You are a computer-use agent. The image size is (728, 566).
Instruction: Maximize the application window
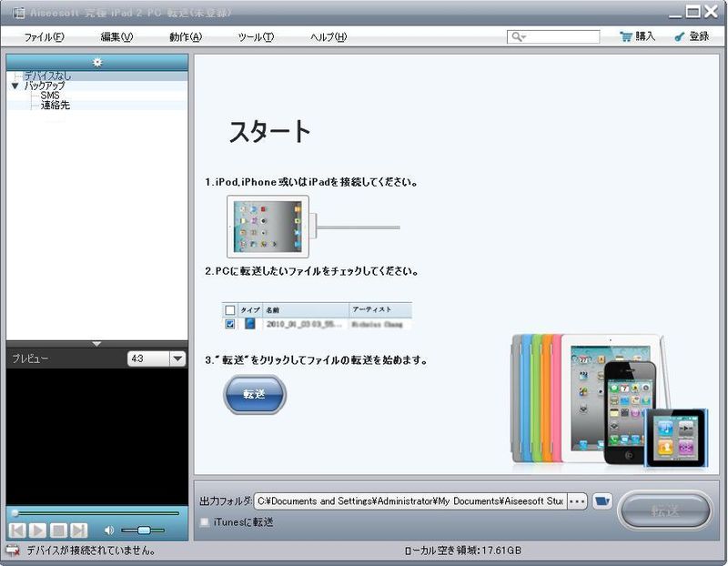click(693, 12)
